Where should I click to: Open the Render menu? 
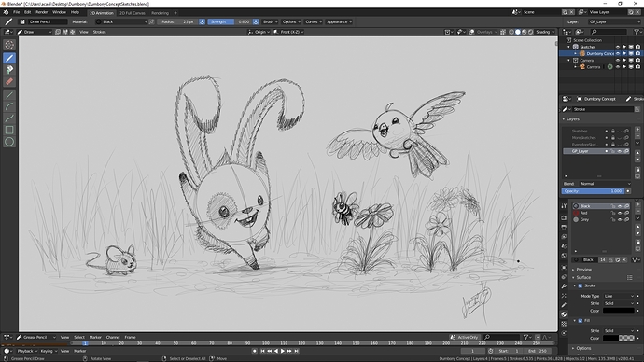[x=41, y=12]
